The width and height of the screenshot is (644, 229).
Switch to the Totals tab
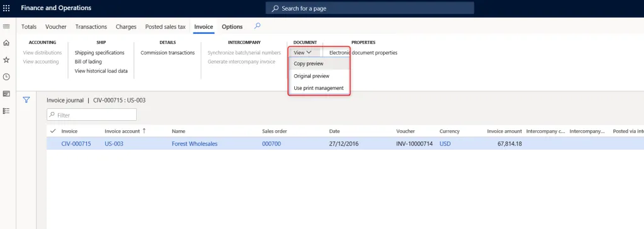click(x=29, y=26)
